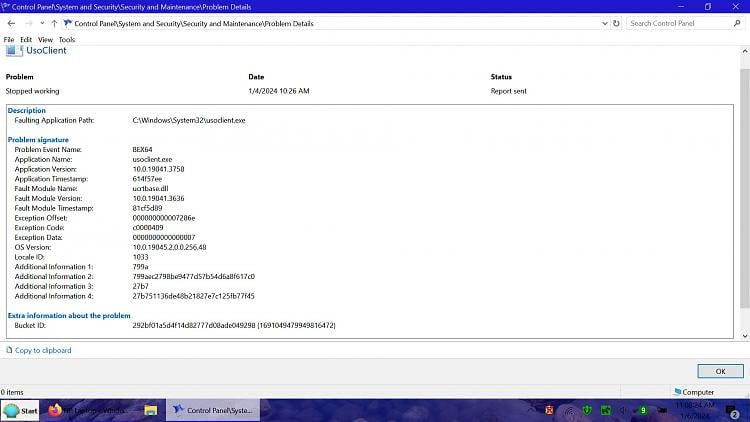This screenshot has height=422, width=750.
Task: Click Application Version value 10.0.19041.3758
Action: point(158,169)
